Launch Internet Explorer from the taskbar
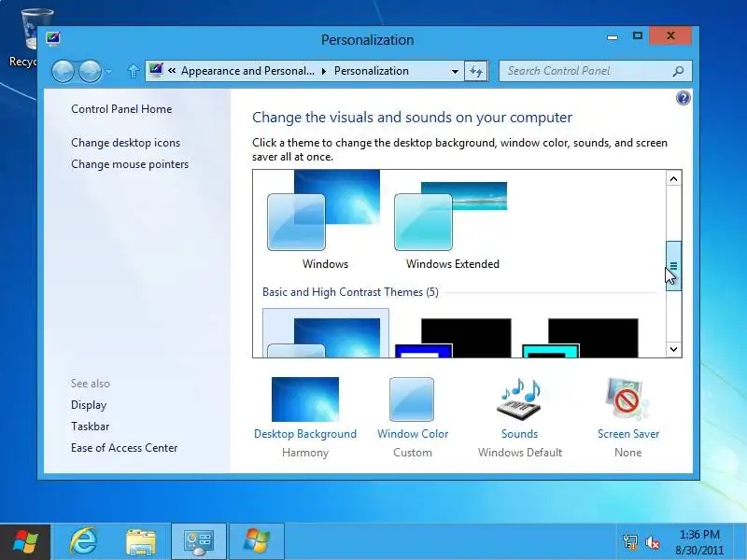The width and height of the screenshot is (747, 560). 83,542
